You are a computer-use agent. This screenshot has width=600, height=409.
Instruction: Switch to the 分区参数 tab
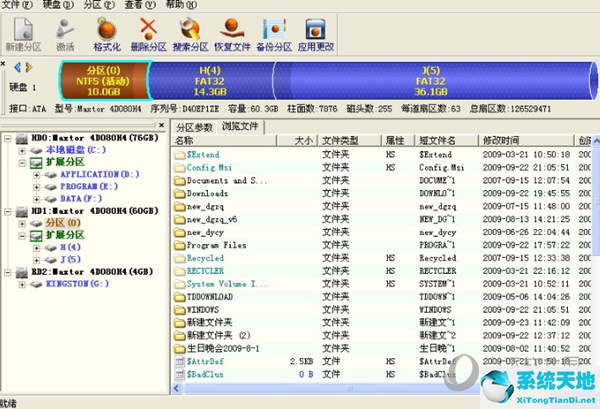pos(194,127)
